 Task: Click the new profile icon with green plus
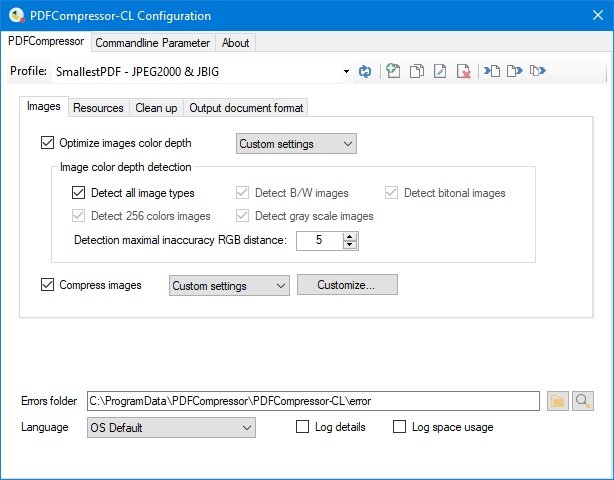point(394,71)
